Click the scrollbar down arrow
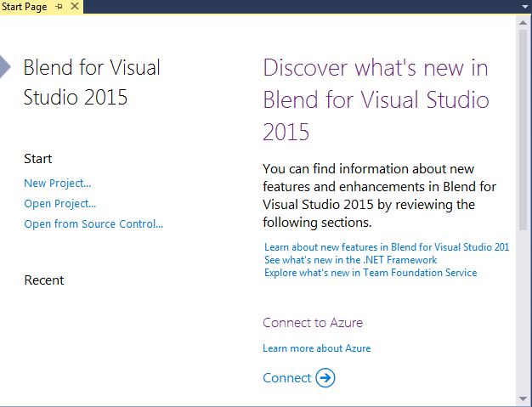This screenshot has height=407, width=532. tap(524, 399)
